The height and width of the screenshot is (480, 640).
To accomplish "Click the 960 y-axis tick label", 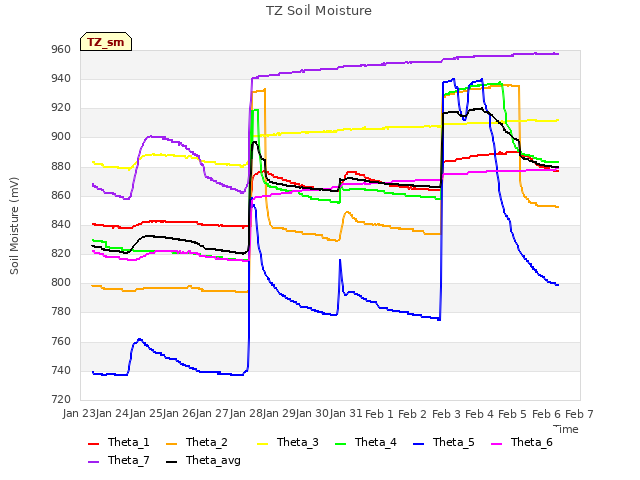I will pos(61,50).
